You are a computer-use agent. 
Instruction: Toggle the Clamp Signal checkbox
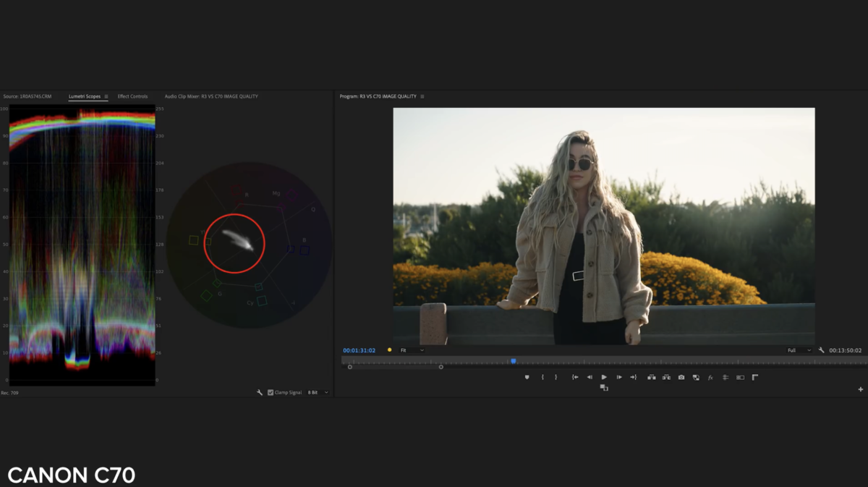point(271,392)
